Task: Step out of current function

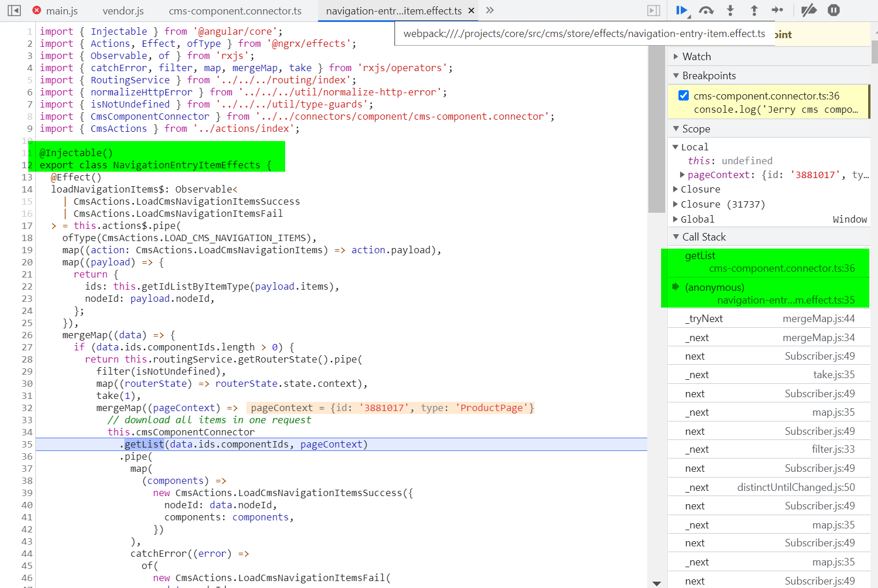Action: tap(754, 10)
